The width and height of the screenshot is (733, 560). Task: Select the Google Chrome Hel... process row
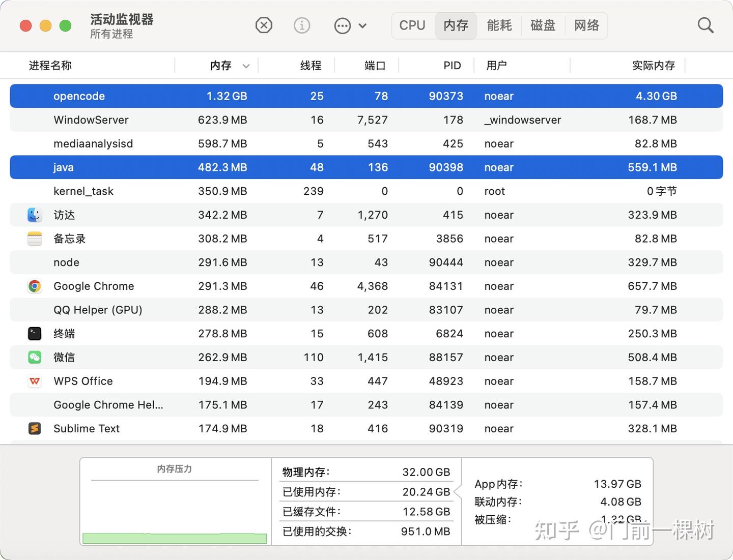click(x=366, y=405)
